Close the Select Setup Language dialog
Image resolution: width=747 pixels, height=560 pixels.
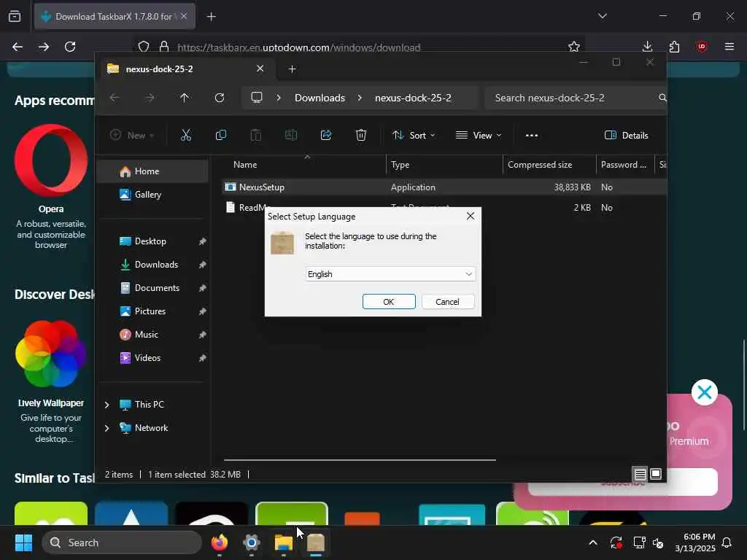471,216
